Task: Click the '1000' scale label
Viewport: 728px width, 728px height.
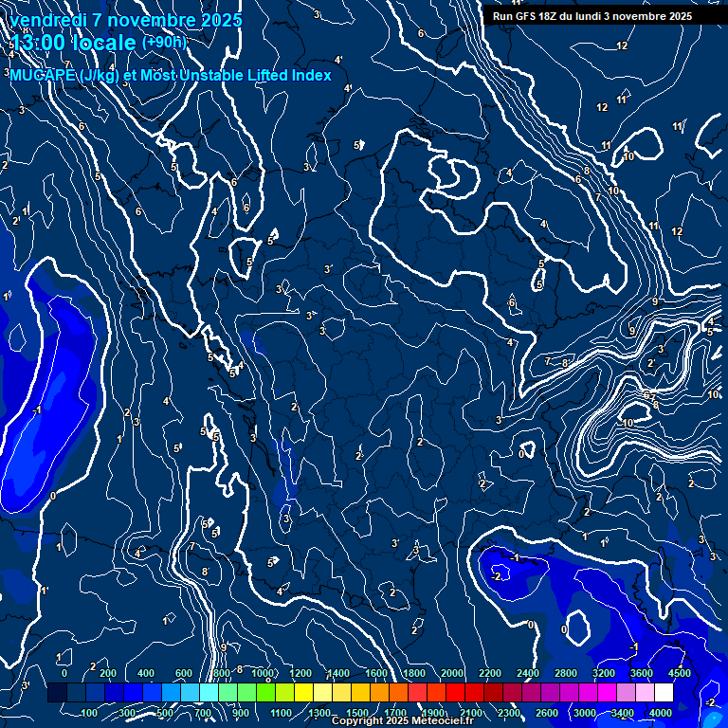Action: coord(263,673)
